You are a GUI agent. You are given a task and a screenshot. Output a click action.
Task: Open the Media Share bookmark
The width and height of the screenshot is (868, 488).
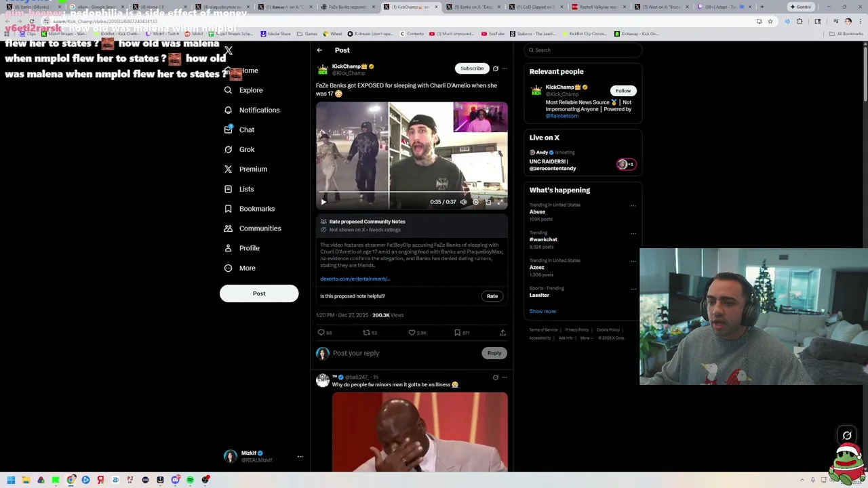point(275,34)
